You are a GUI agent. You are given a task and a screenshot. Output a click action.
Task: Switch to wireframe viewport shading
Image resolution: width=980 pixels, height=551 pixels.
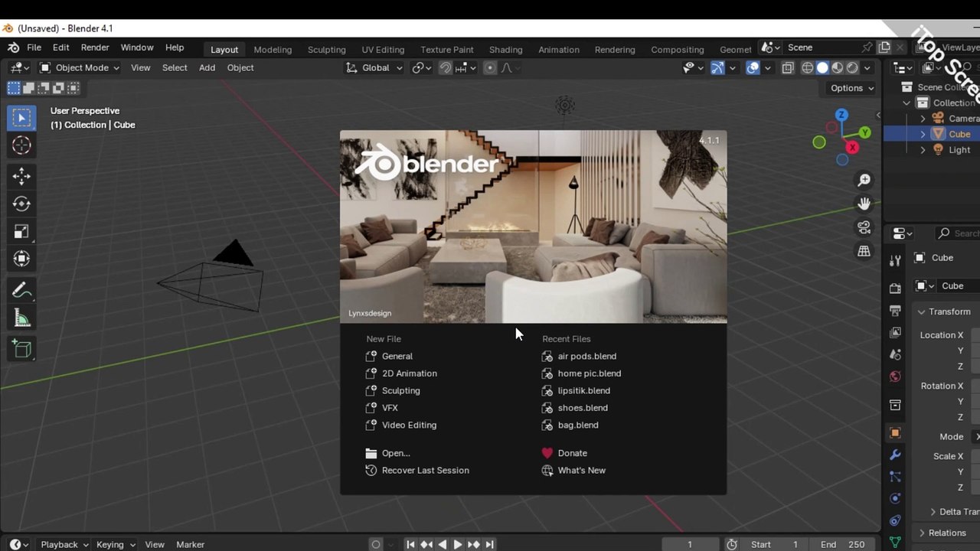(808, 68)
